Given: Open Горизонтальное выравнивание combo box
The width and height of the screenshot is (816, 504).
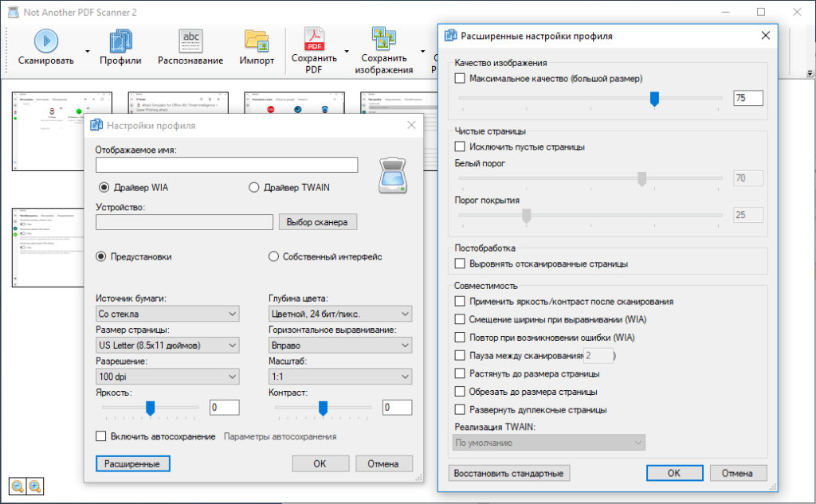Looking at the screenshot, I should pos(339,345).
